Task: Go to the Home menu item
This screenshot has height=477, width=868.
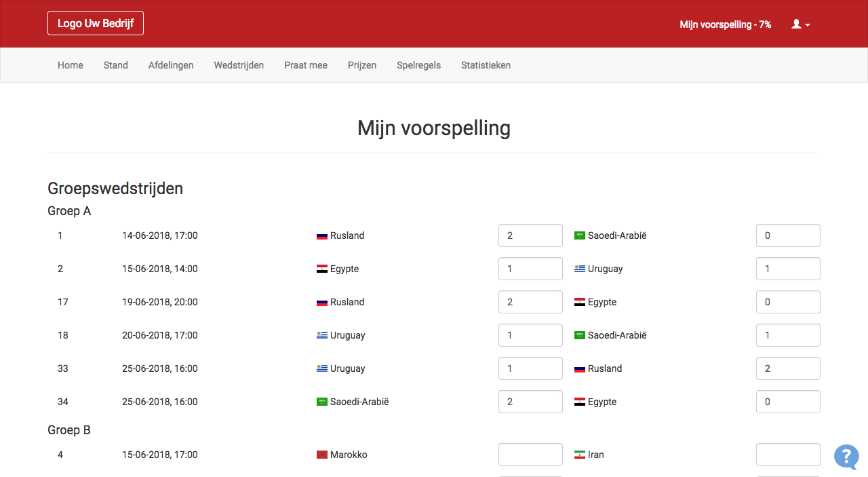Action: point(71,65)
